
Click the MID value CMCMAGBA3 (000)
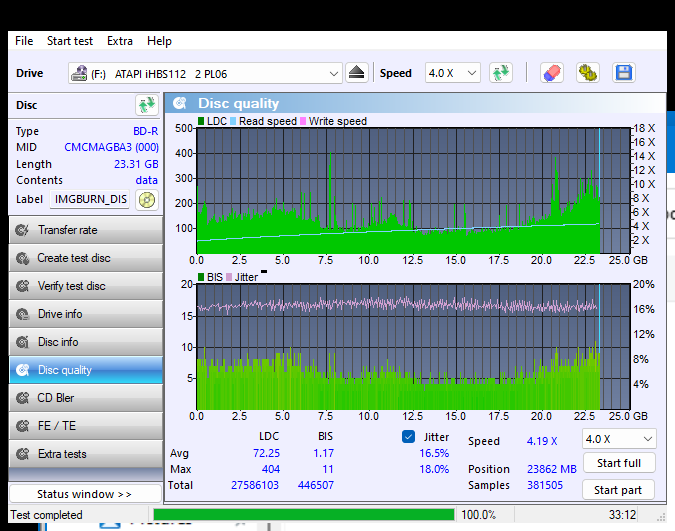click(x=111, y=147)
